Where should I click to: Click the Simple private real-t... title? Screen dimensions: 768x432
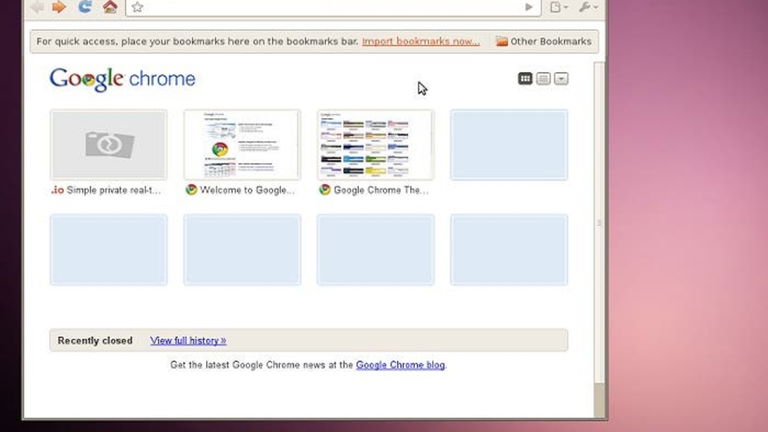[x=114, y=190]
